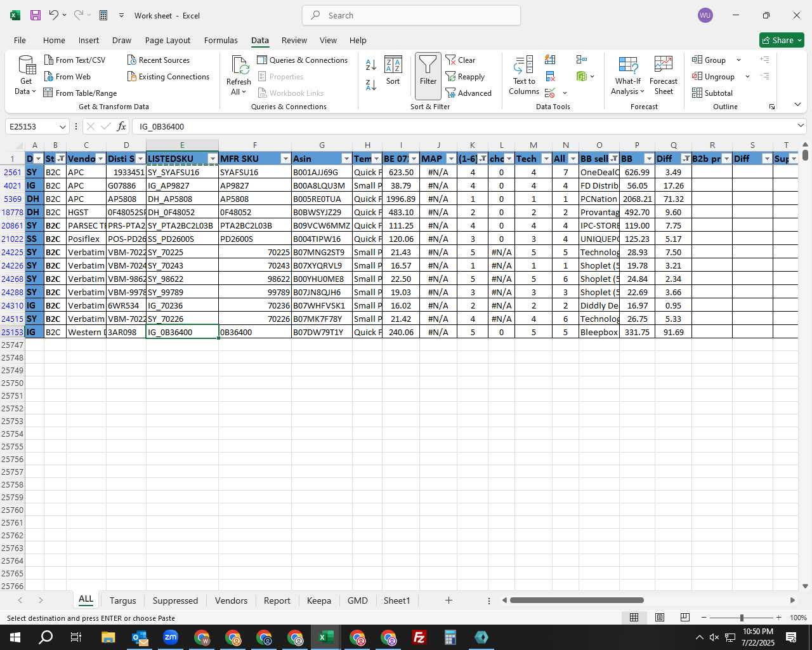The width and height of the screenshot is (812, 650).
Task: Add a new sheet with plus button
Action: pos(449,600)
